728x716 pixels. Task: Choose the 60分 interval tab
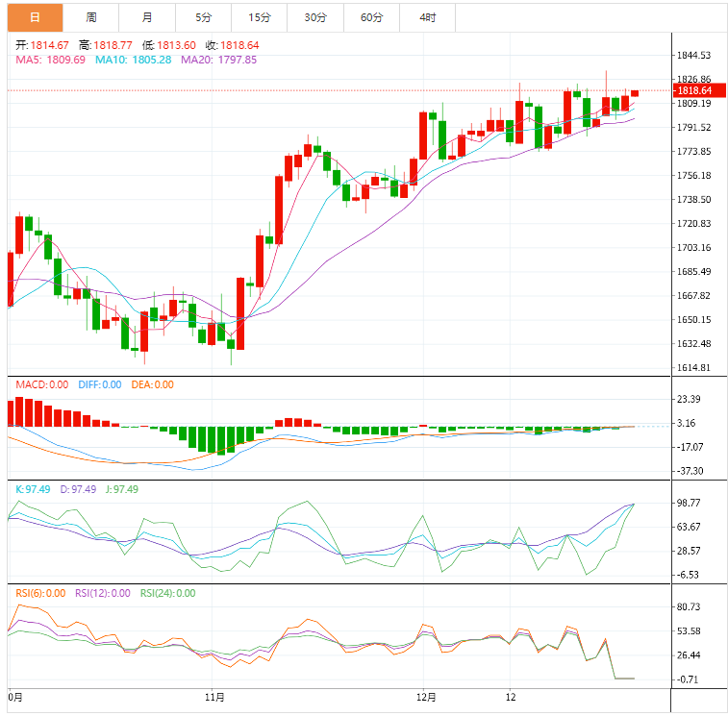pos(371,17)
